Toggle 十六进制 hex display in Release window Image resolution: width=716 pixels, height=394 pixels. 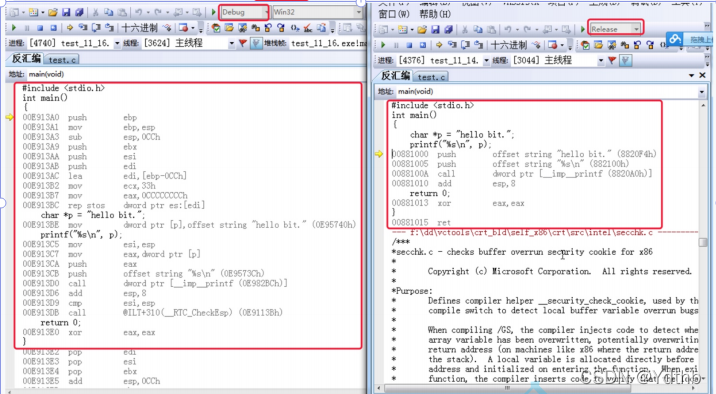click(509, 45)
